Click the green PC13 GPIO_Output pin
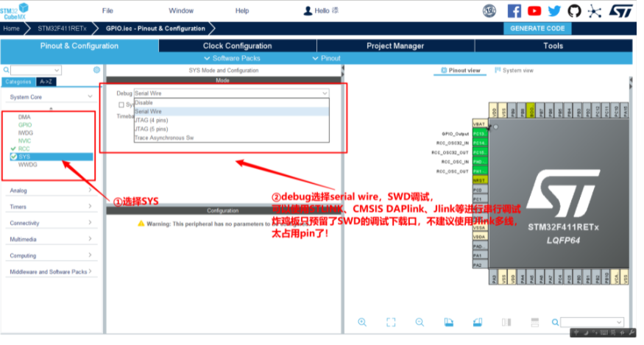The image size is (644, 345). 480,134
